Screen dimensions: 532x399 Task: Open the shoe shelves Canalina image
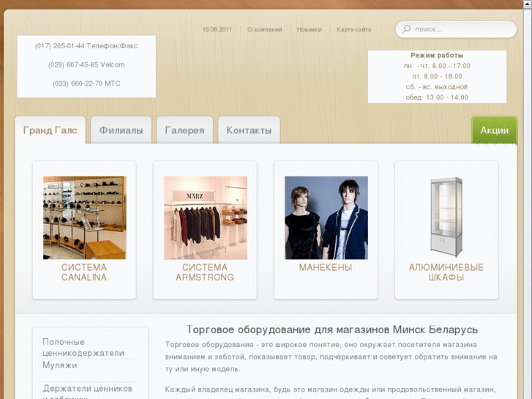84,217
